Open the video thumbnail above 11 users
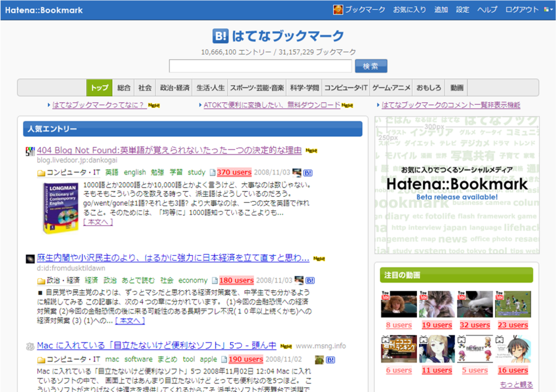 coord(437,349)
